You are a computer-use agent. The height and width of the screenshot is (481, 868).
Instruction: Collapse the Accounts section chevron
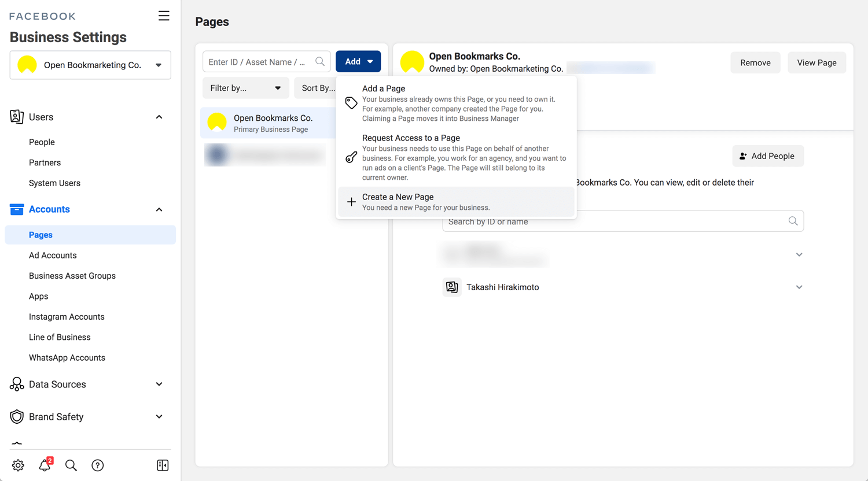[x=159, y=209]
